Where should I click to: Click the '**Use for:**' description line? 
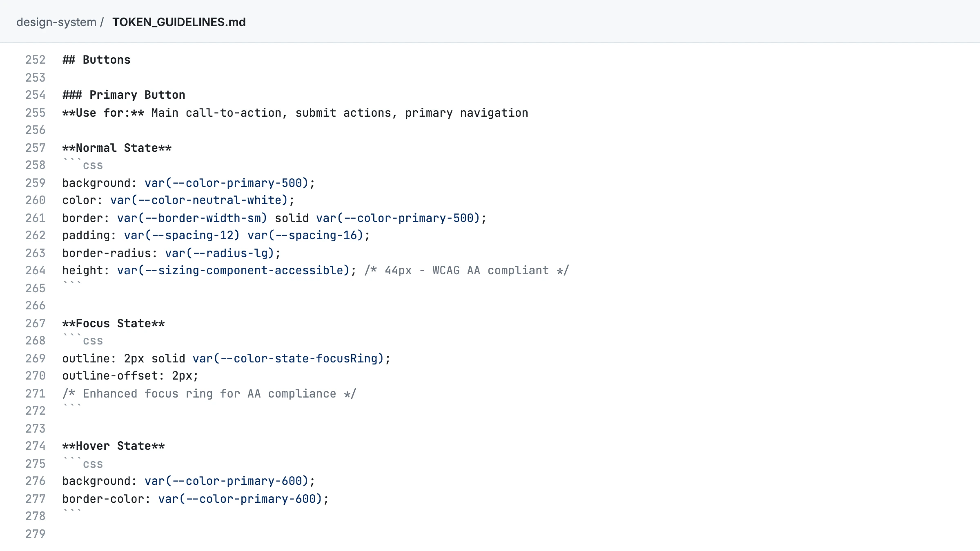pos(295,113)
